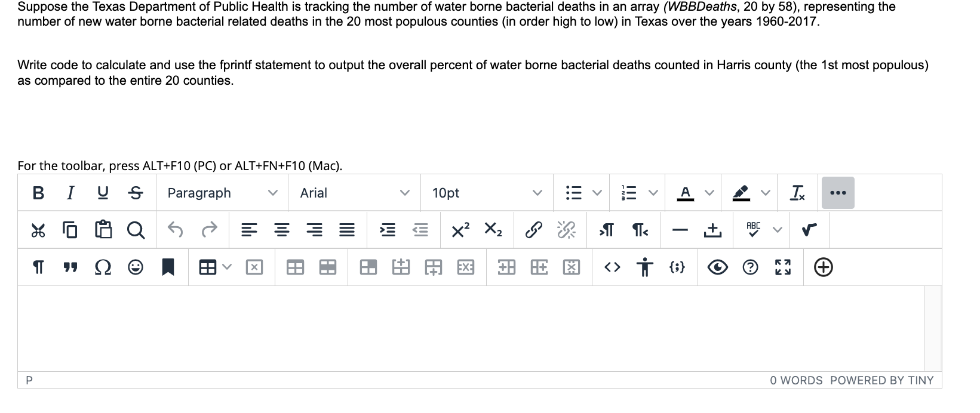980x413 pixels.
Task: Collapse toolbar with the three-dots button
Action: 838,193
